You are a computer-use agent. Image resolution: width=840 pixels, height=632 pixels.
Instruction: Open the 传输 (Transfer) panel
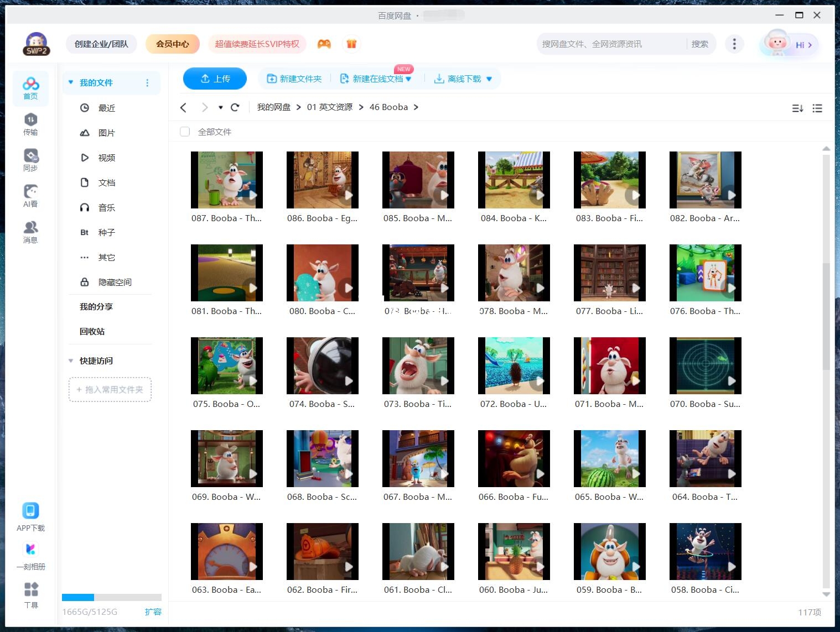tap(30, 123)
